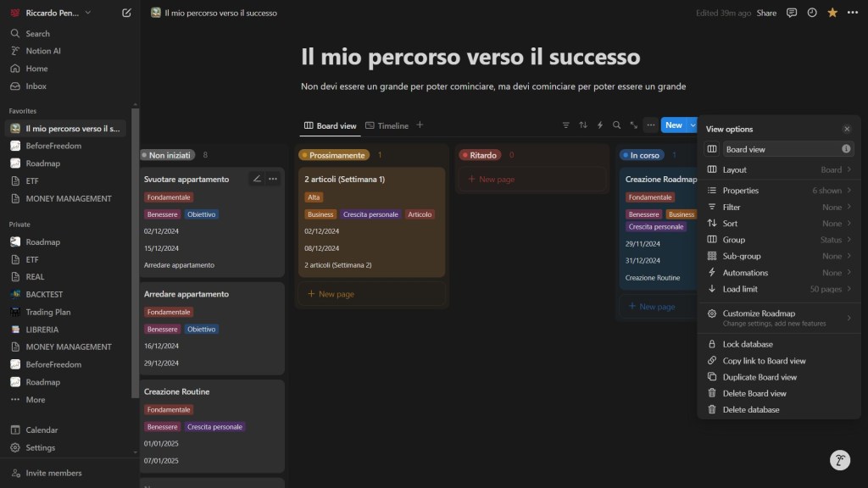Close the View options panel
The image size is (868, 488).
pyautogui.click(x=847, y=128)
